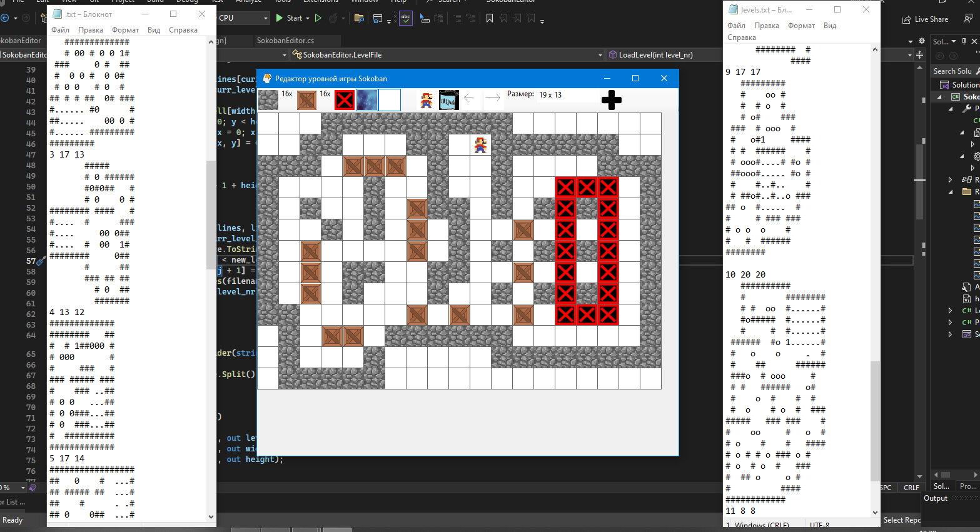The image size is (980, 532).
Task: Click the split editor icon above scrollbar
Action: pos(920,55)
